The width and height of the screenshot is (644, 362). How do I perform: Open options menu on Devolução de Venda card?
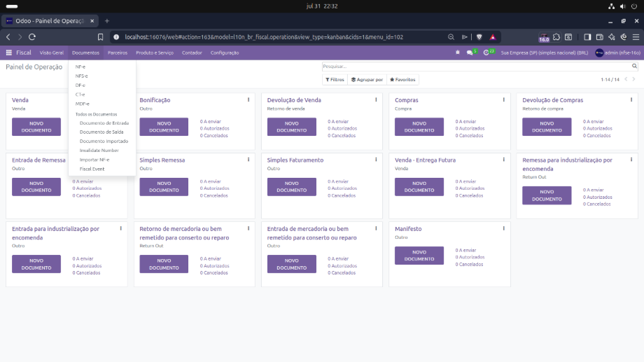tap(376, 100)
